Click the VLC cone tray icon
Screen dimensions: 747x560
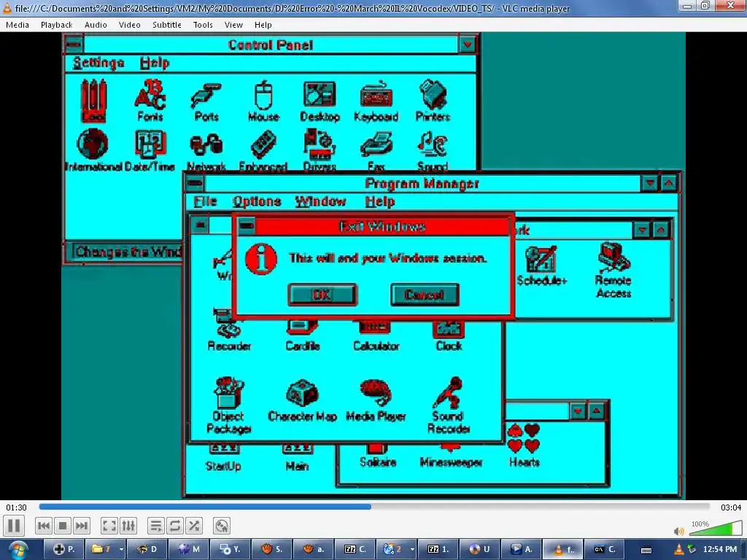point(678,550)
